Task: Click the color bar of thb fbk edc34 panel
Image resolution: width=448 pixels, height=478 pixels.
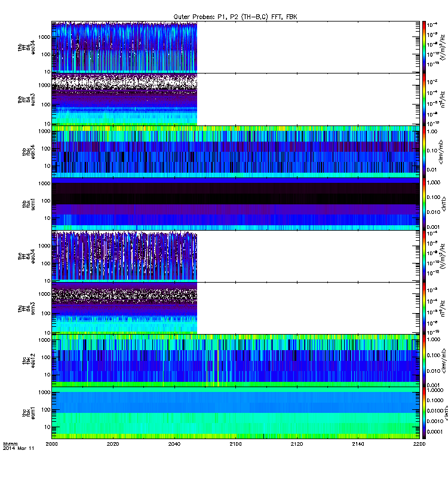Action: point(424,152)
